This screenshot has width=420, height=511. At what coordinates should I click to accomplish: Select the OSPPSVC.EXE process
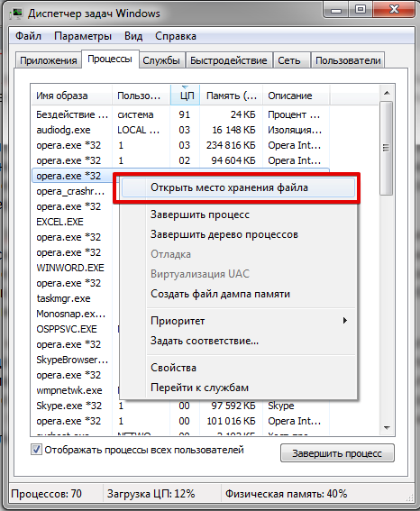67,329
